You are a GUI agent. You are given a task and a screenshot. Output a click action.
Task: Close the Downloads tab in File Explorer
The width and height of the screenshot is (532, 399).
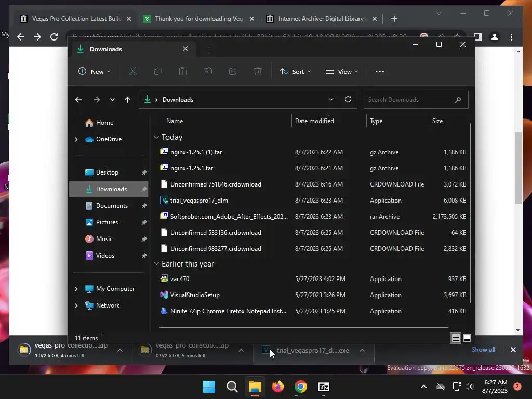point(185,49)
